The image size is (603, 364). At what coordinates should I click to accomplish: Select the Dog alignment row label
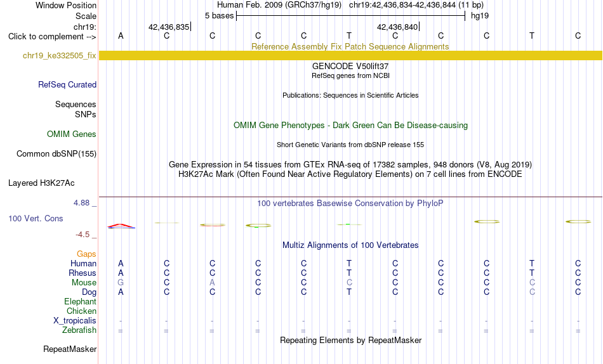pyautogui.click(x=89, y=292)
